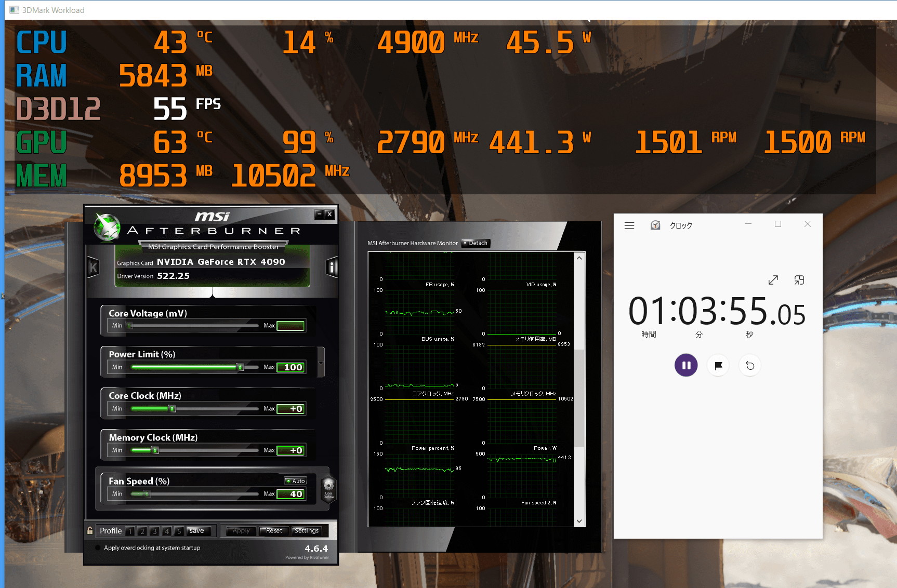
Task: Click the Memory Clock slider handle
Action: pos(155,450)
